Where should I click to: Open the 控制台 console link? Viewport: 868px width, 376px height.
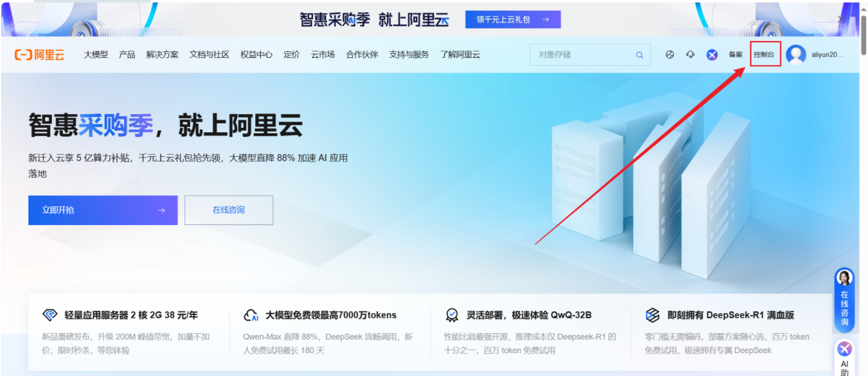(764, 54)
